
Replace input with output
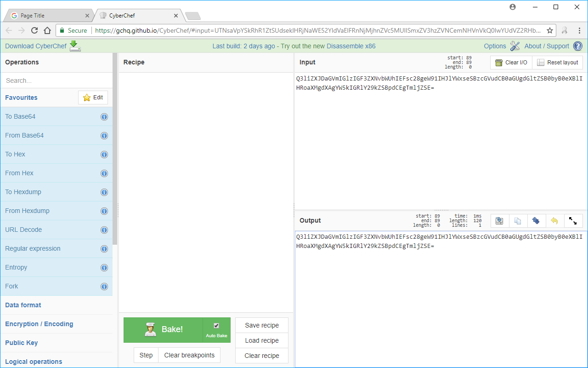click(x=536, y=221)
